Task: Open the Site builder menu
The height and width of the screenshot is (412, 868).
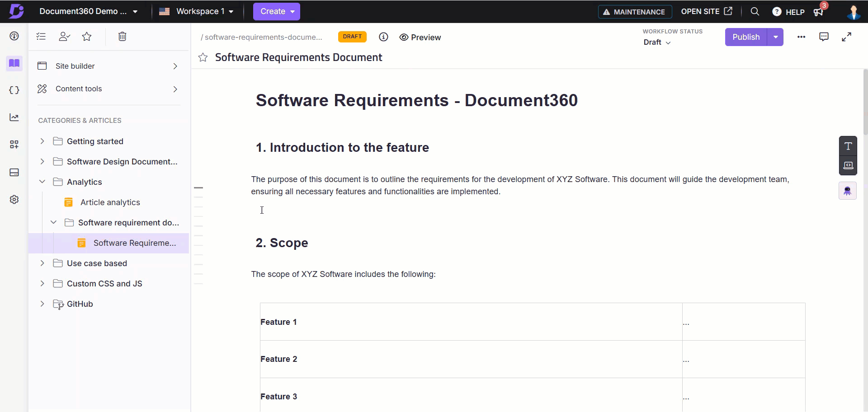Action: coord(108,66)
